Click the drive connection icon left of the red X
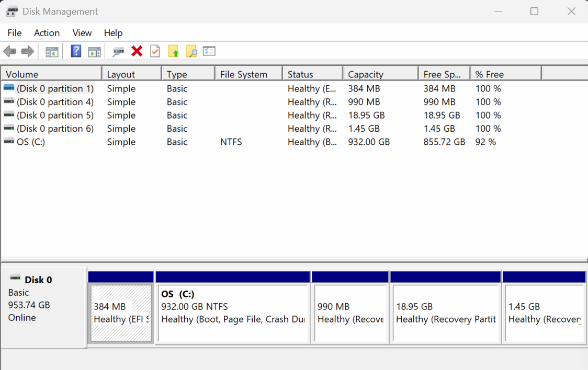The width and height of the screenshot is (588, 370). point(118,52)
